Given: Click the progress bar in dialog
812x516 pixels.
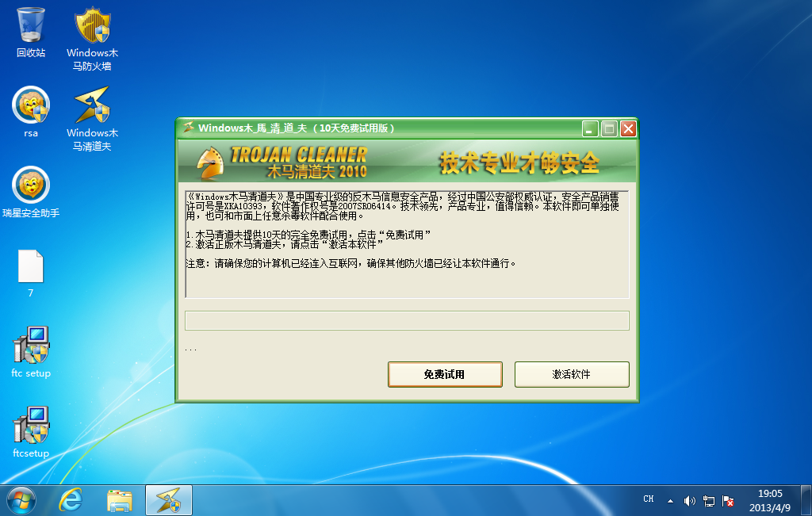Looking at the screenshot, I should (407, 320).
